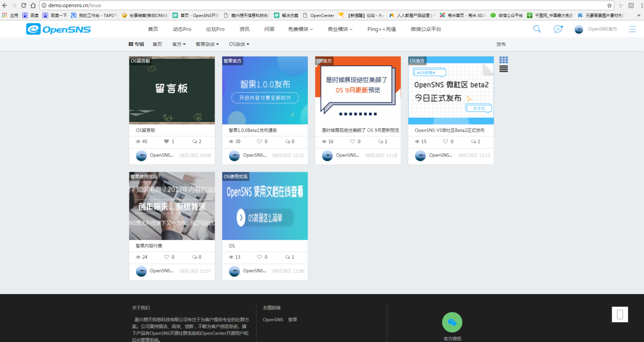The width and height of the screenshot is (644, 342).
Task: Like the OS留言板 post with heart icon
Action: [x=167, y=142]
